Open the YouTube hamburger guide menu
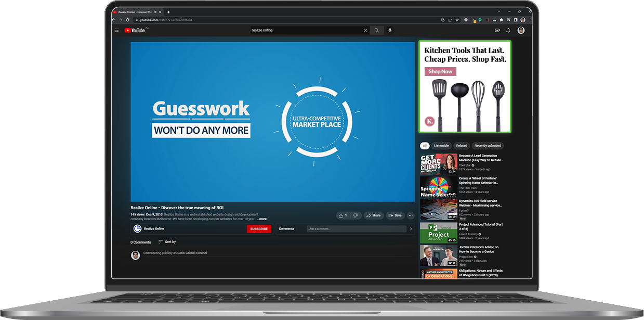 click(x=116, y=30)
